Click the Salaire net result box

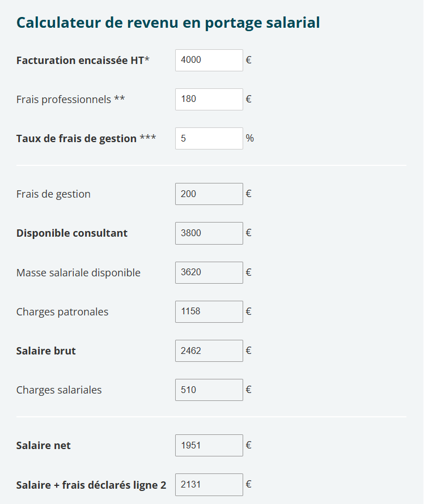click(209, 445)
